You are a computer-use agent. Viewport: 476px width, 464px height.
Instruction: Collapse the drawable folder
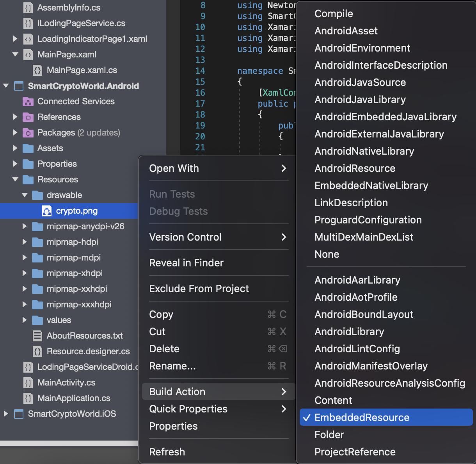point(25,195)
